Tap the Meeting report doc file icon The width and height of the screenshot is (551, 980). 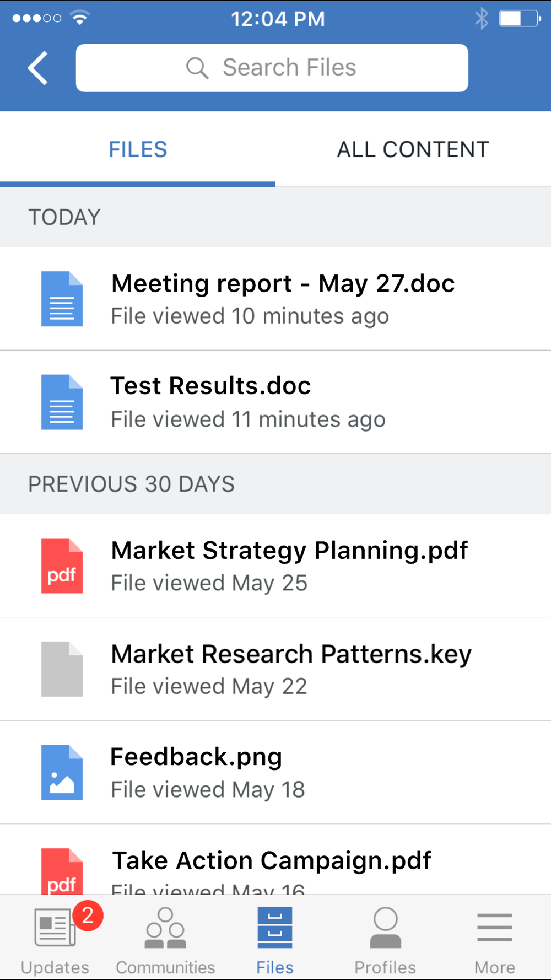tap(62, 299)
